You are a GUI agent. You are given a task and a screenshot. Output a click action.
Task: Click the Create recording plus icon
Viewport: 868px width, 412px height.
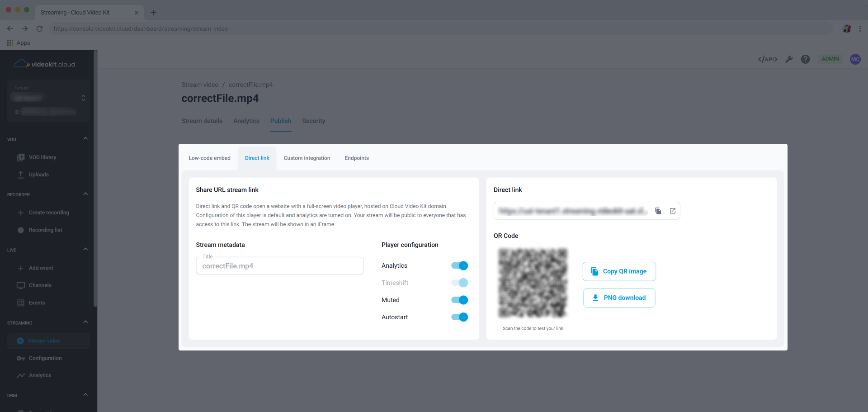[x=21, y=213]
